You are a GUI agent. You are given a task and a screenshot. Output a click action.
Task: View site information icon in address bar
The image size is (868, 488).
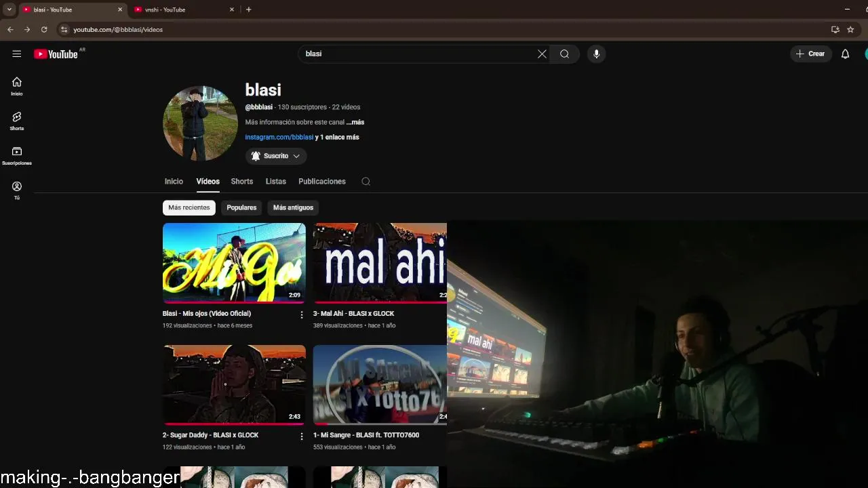[x=64, y=29]
